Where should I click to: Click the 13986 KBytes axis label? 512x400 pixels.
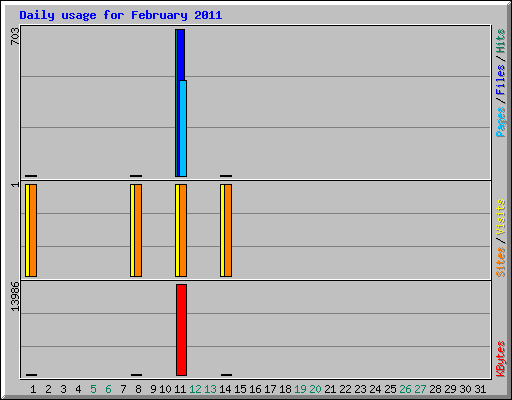click(15, 297)
